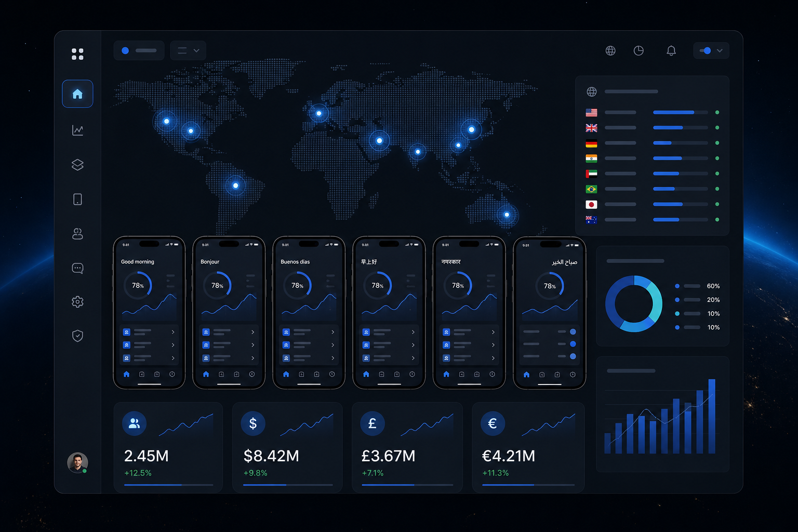This screenshot has width=798, height=532.
Task: Open the Good morning phone preview
Action: [149, 313]
